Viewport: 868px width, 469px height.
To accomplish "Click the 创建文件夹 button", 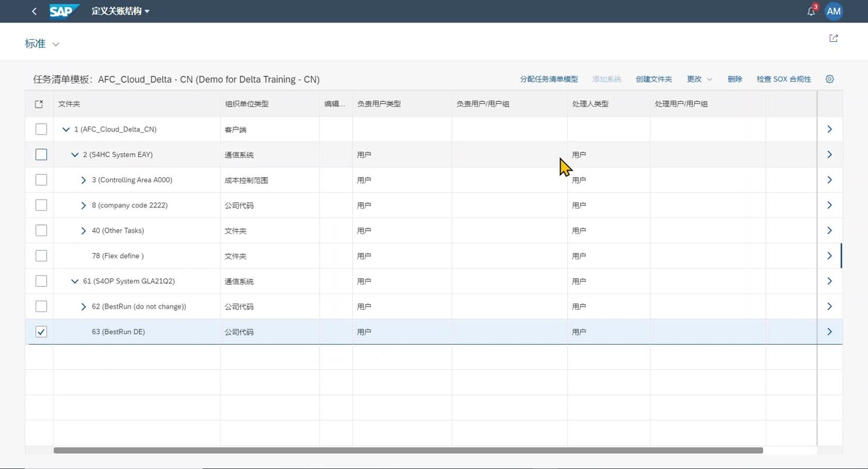I will pos(653,78).
